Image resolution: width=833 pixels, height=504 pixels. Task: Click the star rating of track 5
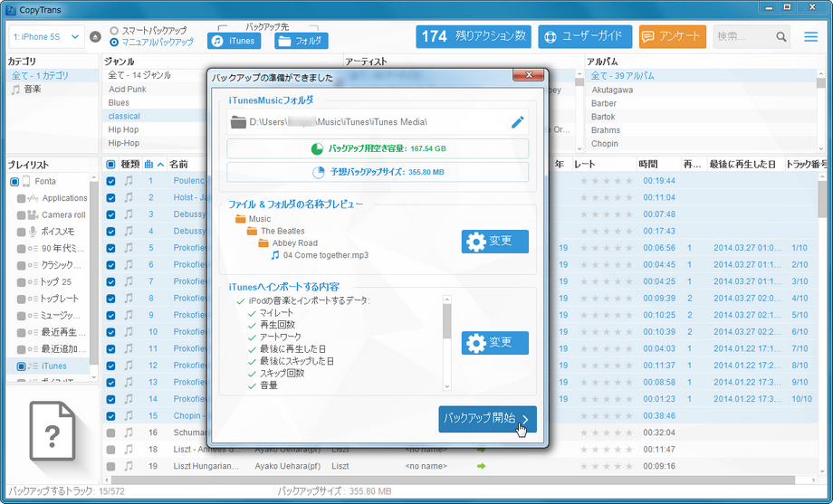(x=606, y=248)
